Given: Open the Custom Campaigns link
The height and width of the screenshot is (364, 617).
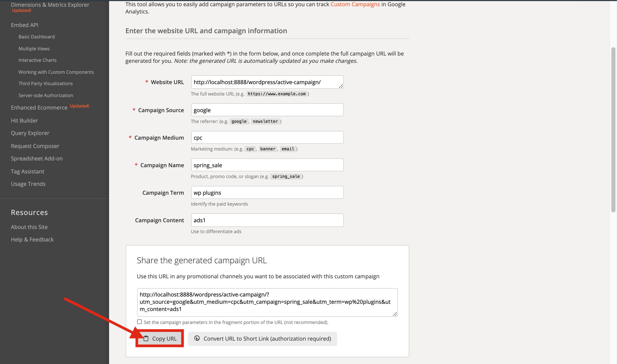Looking at the screenshot, I should click(x=355, y=4).
